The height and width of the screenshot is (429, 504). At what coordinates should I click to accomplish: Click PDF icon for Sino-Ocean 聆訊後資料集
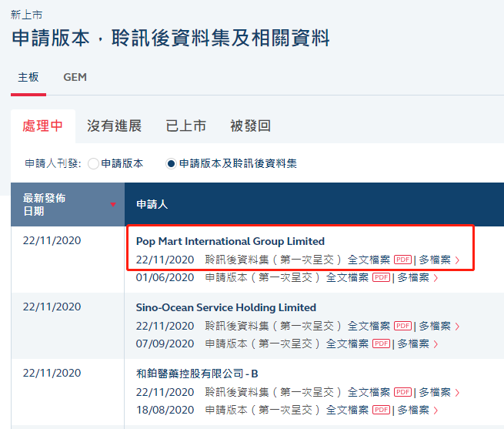click(402, 327)
